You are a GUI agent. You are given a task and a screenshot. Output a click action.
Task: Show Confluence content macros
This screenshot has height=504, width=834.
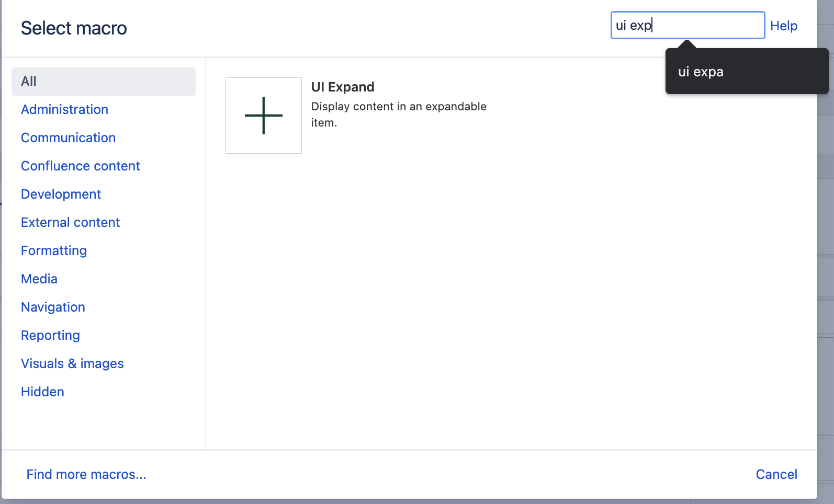click(x=81, y=166)
